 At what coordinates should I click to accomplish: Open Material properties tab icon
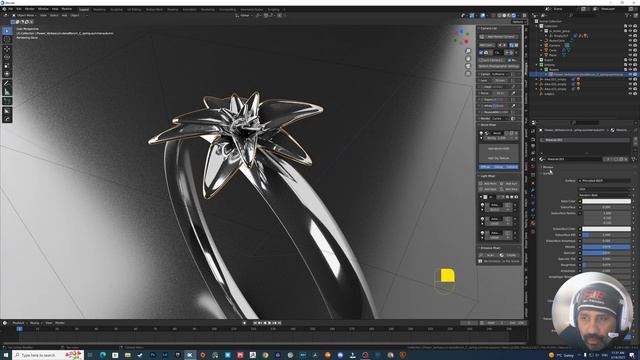click(533, 224)
